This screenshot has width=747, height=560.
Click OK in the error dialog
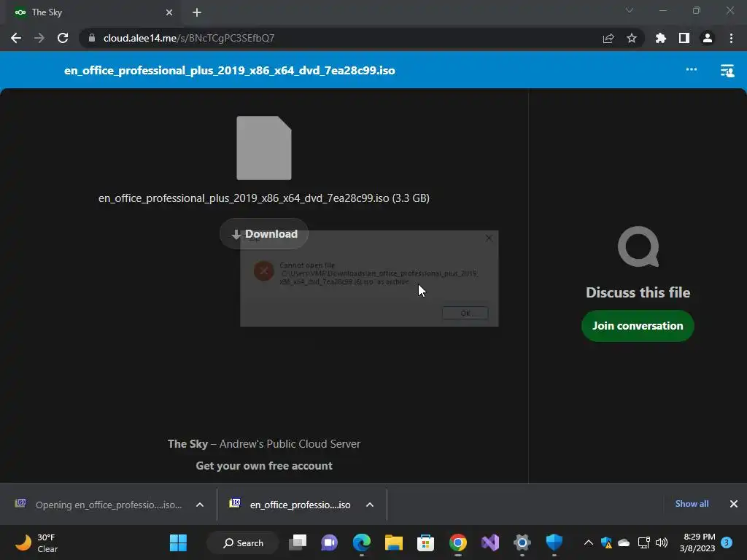point(465,313)
